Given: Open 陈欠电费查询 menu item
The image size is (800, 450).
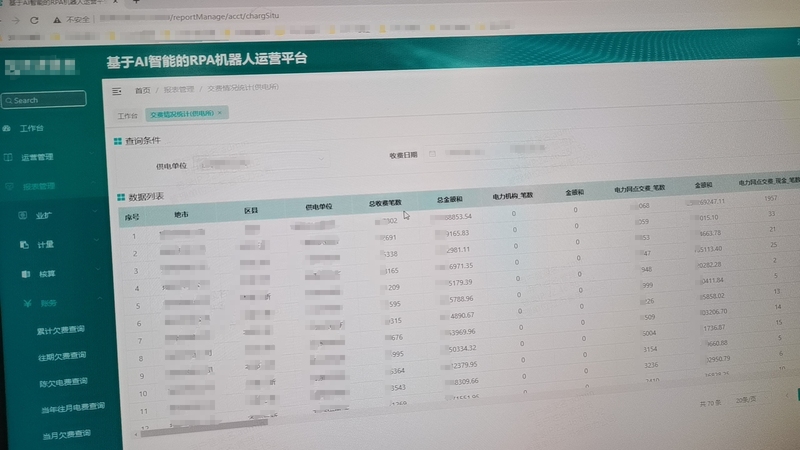Looking at the screenshot, I should 64,382.
